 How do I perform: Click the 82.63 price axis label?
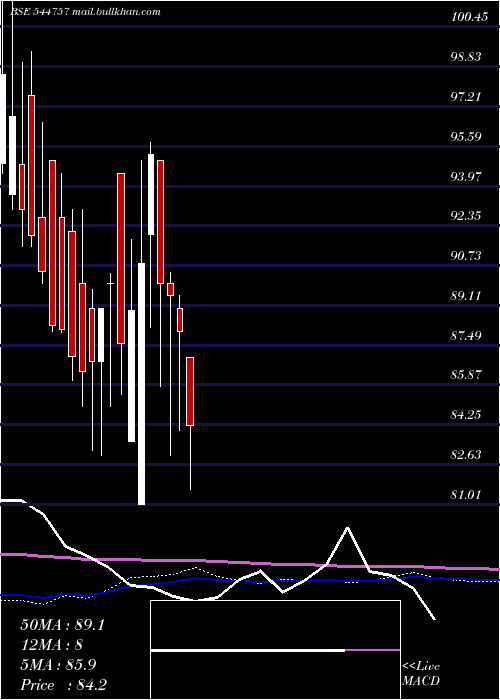(x=466, y=455)
